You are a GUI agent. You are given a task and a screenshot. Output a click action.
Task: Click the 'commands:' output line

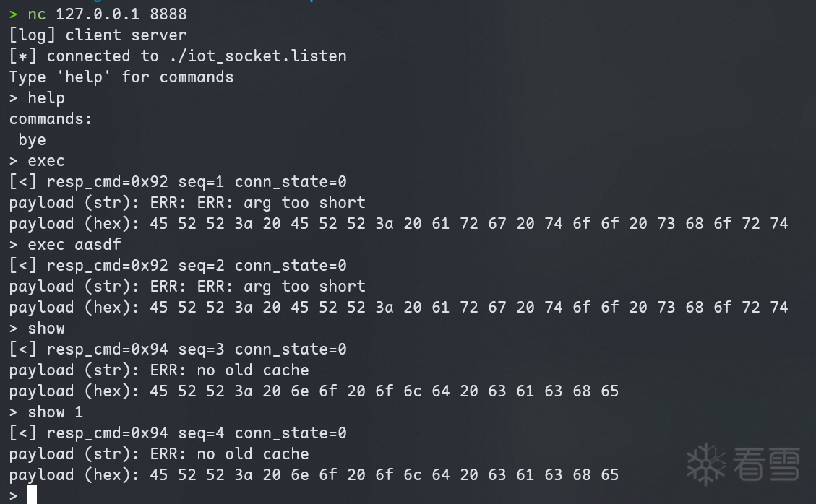[51, 118]
